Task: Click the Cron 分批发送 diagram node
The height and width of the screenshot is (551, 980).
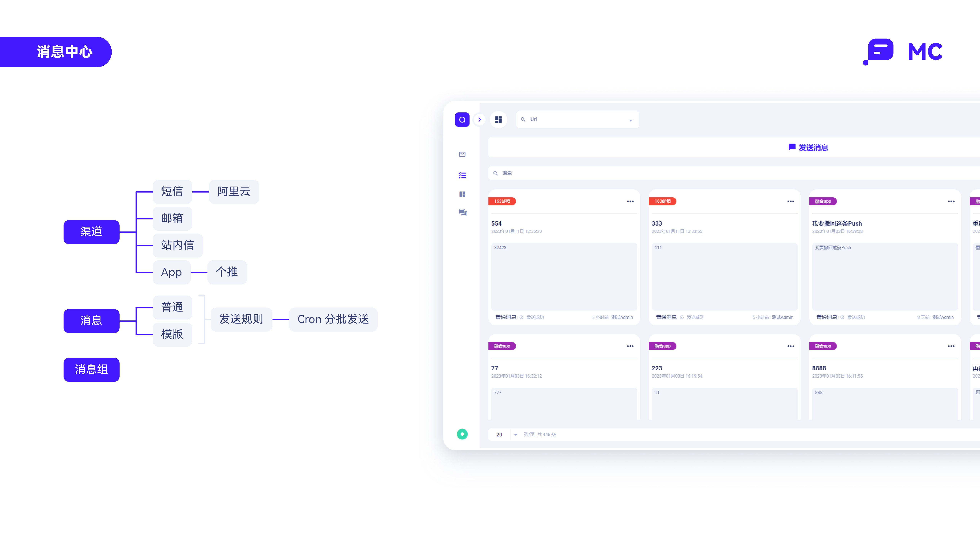Action: tap(333, 320)
